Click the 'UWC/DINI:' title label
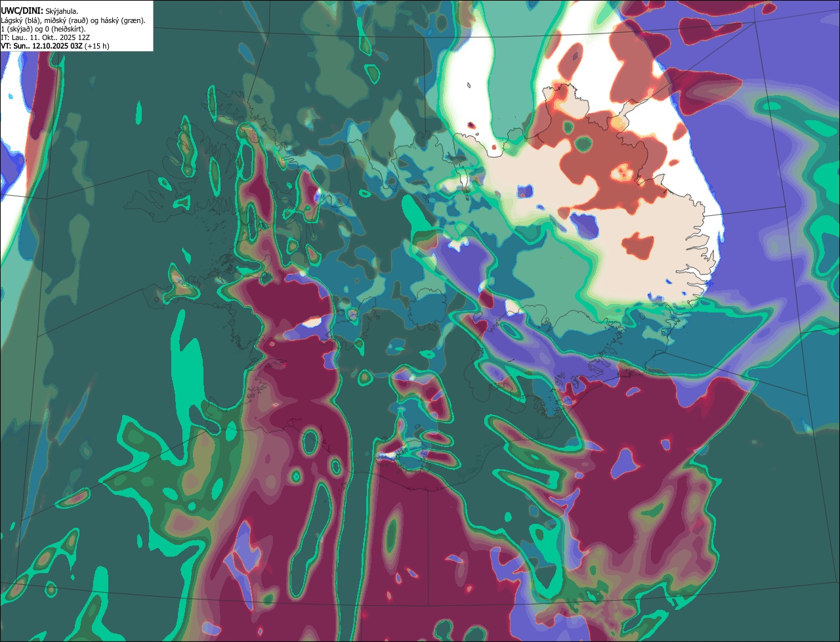 click(22, 11)
